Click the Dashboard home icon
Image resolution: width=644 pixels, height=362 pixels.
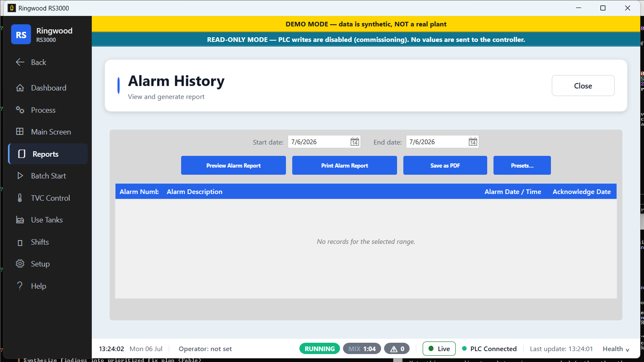pos(20,88)
